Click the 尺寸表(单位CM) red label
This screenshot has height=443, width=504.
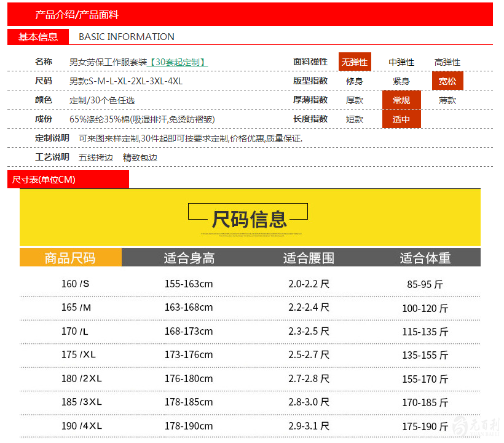pyautogui.click(x=68, y=179)
